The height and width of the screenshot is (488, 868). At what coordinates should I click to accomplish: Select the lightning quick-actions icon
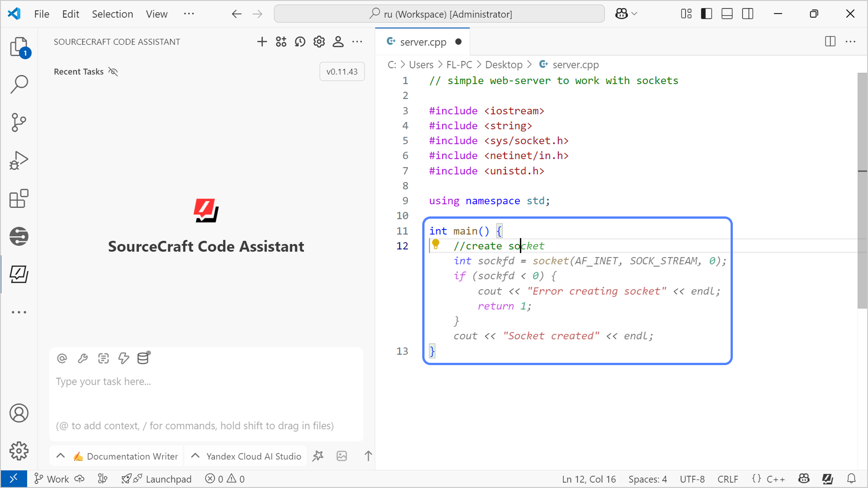(x=123, y=358)
